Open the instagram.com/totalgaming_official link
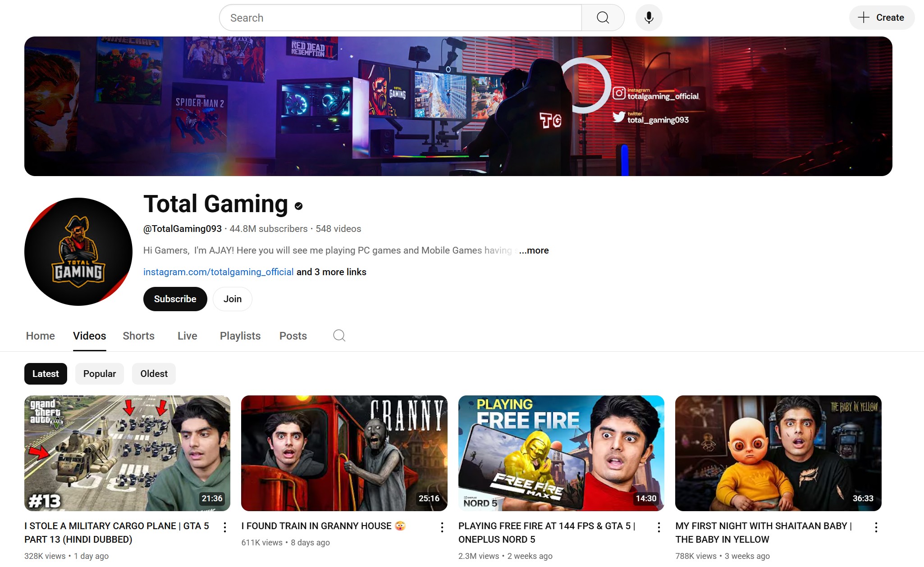Screen dimensions: 924x567 [218, 272]
